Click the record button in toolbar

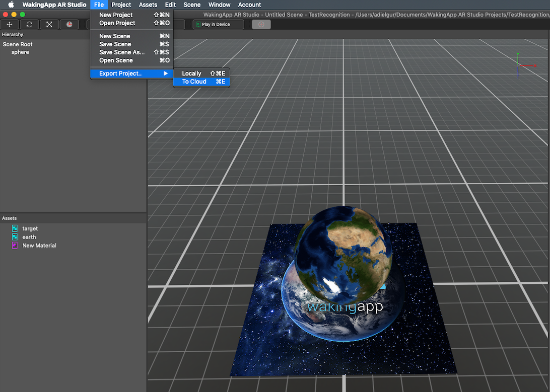tap(261, 24)
